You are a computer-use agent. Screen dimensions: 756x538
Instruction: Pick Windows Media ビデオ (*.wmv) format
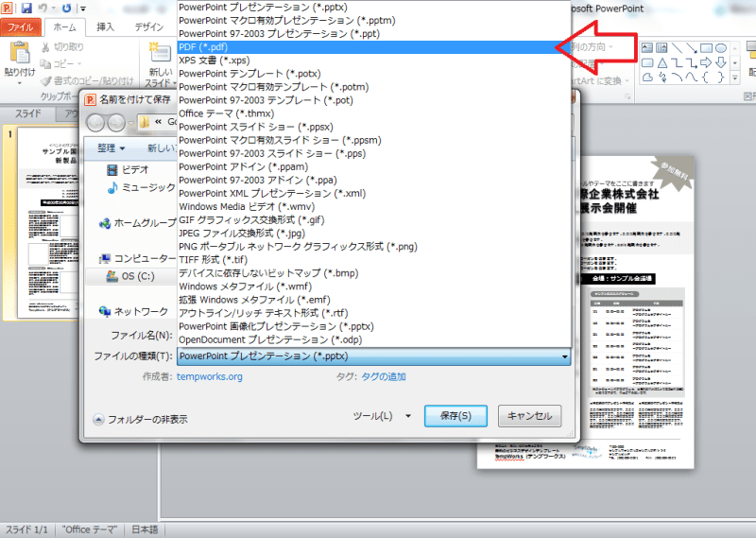pyautogui.click(x=374, y=206)
